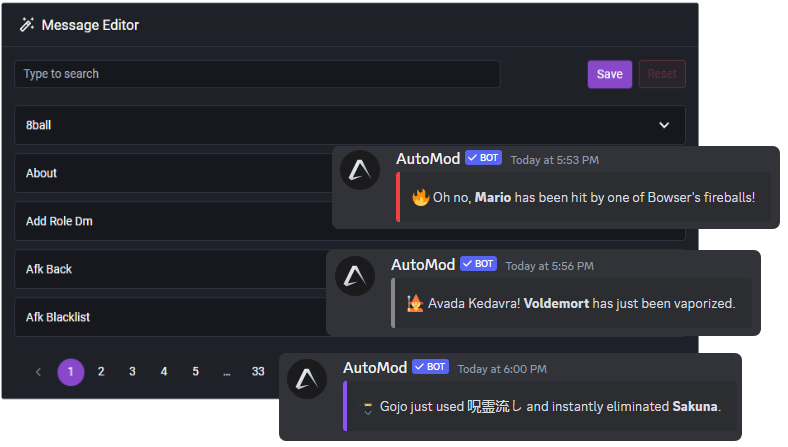Viewport: 788px width, 447px height.
Task: Click the AutoMod avatar on the Gojo message
Action: coord(307,379)
